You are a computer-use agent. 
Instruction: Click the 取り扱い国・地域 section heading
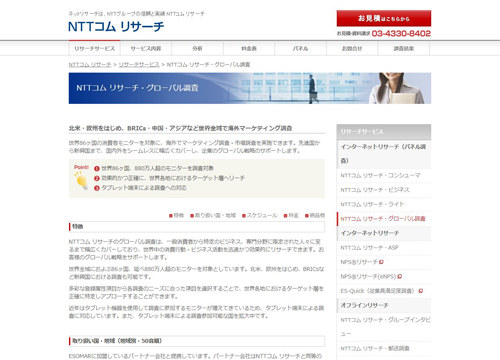tap(197, 341)
